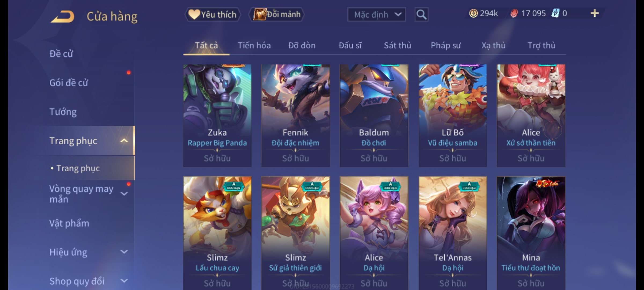Expand the Shop quy đổi section
Viewport: 644px width, 290px height.
(x=124, y=281)
